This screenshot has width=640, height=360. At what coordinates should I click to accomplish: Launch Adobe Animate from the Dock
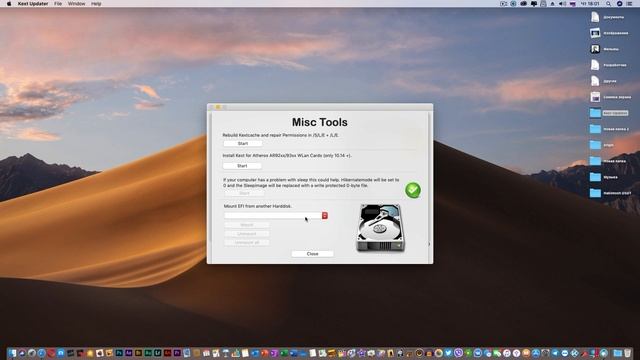(x=167, y=353)
